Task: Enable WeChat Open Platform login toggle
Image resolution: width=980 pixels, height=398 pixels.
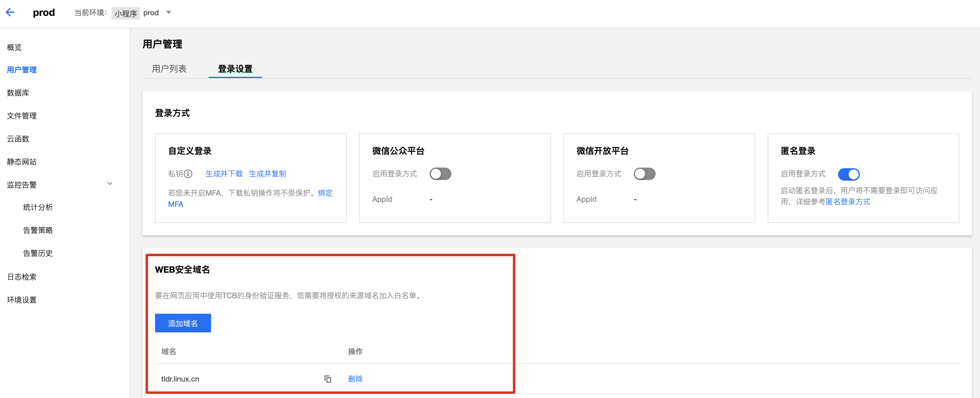Action: [644, 174]
